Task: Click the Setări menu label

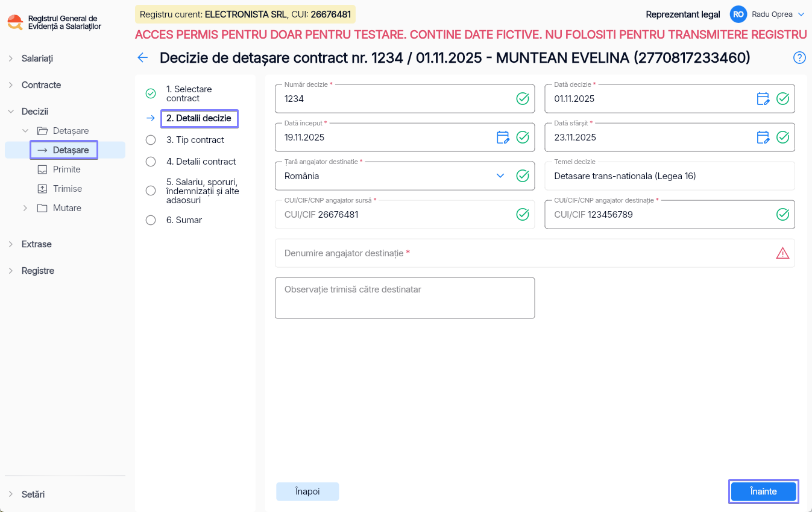Action: pos(33,494)
